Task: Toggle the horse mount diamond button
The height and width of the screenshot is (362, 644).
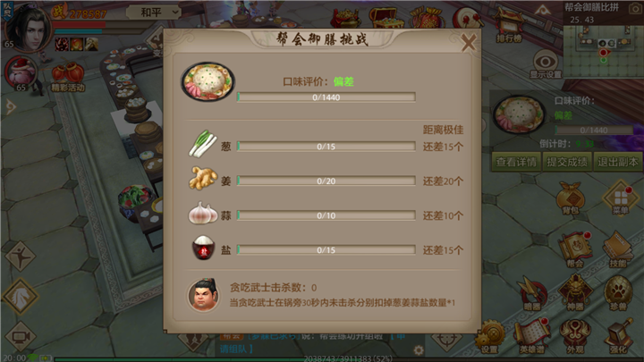Action: [x=20, y=297]
